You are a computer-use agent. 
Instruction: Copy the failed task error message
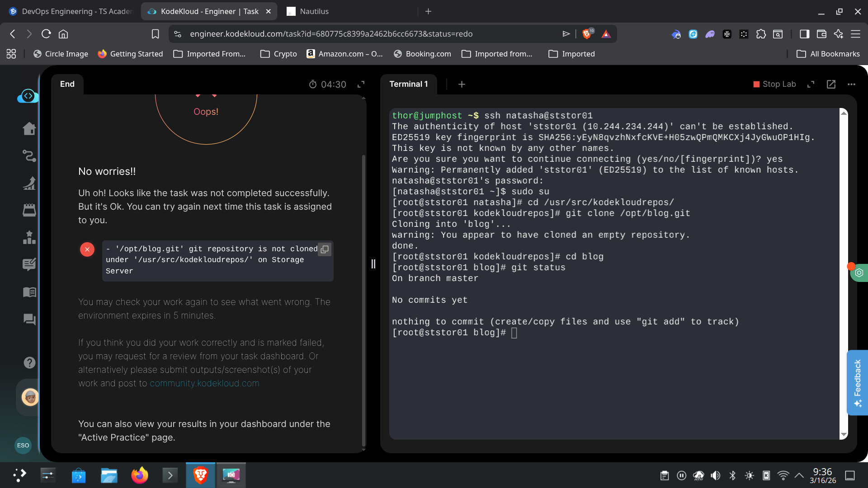point(325,249)
